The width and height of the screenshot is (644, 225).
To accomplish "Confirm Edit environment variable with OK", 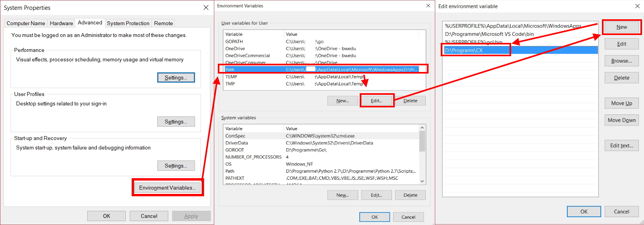I will point(584,212).
